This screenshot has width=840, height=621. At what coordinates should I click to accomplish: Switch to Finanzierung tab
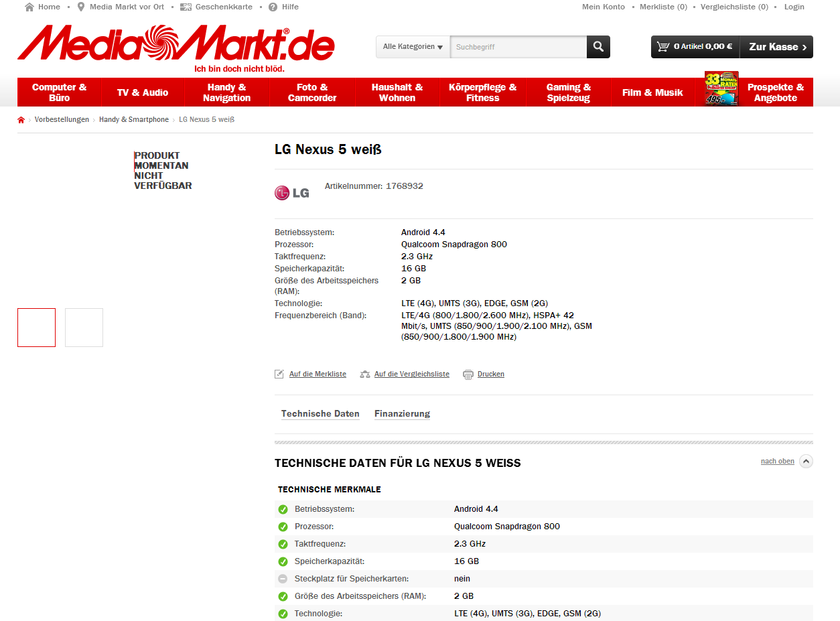pos(402,414)
